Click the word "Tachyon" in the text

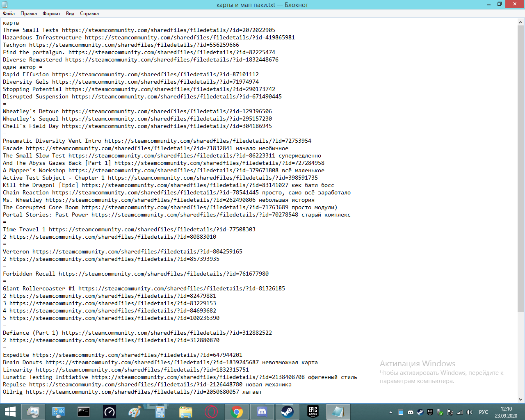click(x=14, y=45)
